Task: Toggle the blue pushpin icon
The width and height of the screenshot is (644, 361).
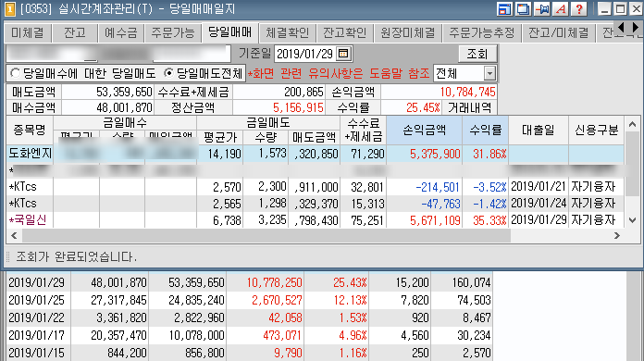Action: (x=541, y=9)
